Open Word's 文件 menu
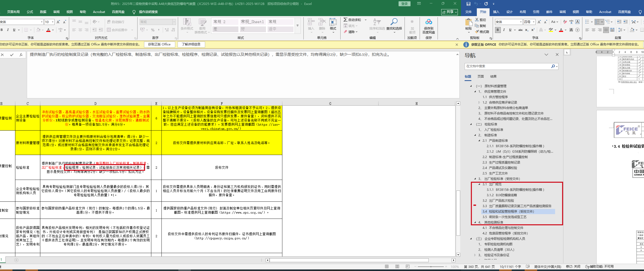This screenshot has width=644, height=271. click(x=469, y=12)
